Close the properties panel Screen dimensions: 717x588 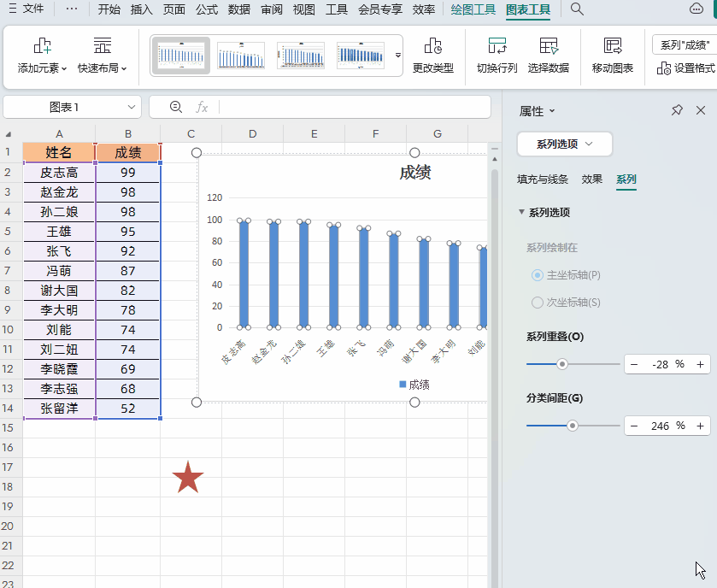pyautogui.click(x=701, y=110)
